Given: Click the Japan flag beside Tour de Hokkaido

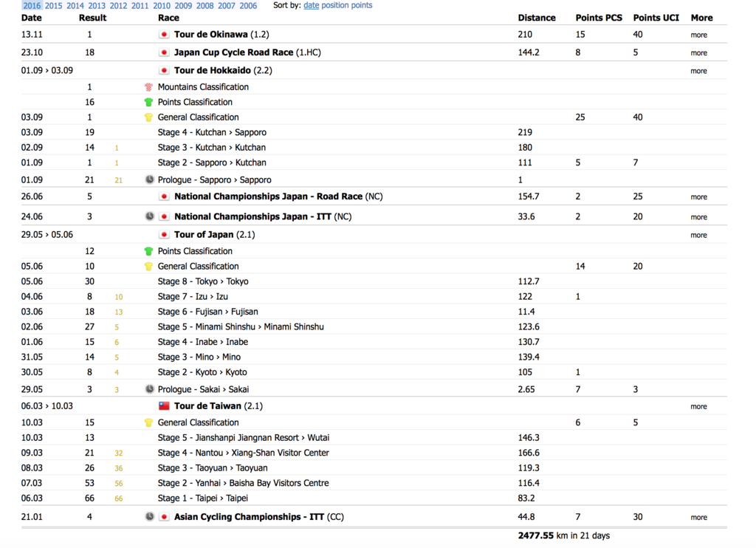Looking at the screenshot, I should click(164, 70).
